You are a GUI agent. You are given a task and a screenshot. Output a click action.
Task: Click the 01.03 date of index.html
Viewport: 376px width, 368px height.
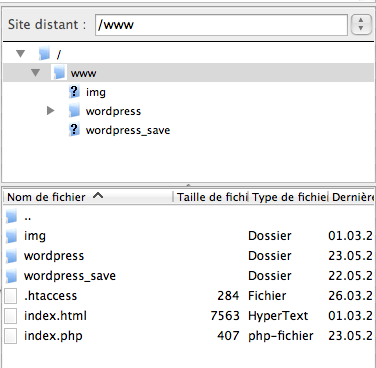pyautogui.click(x=351, y=316)
